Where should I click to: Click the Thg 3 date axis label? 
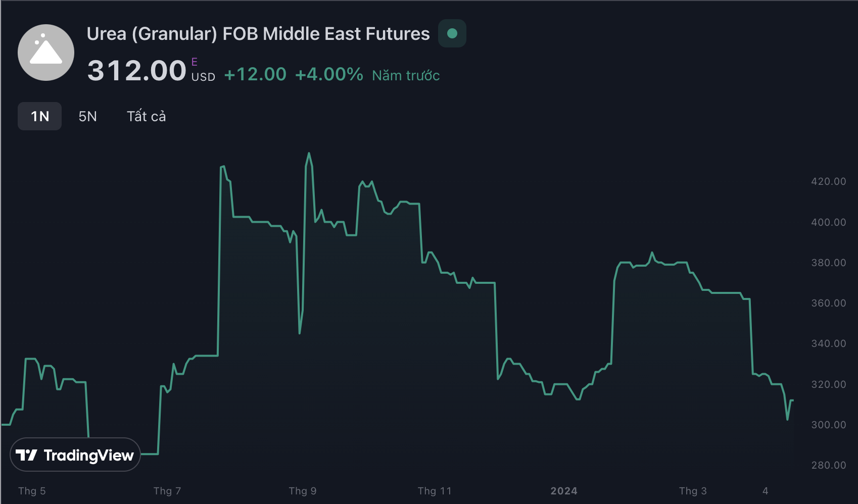(693, 491)
